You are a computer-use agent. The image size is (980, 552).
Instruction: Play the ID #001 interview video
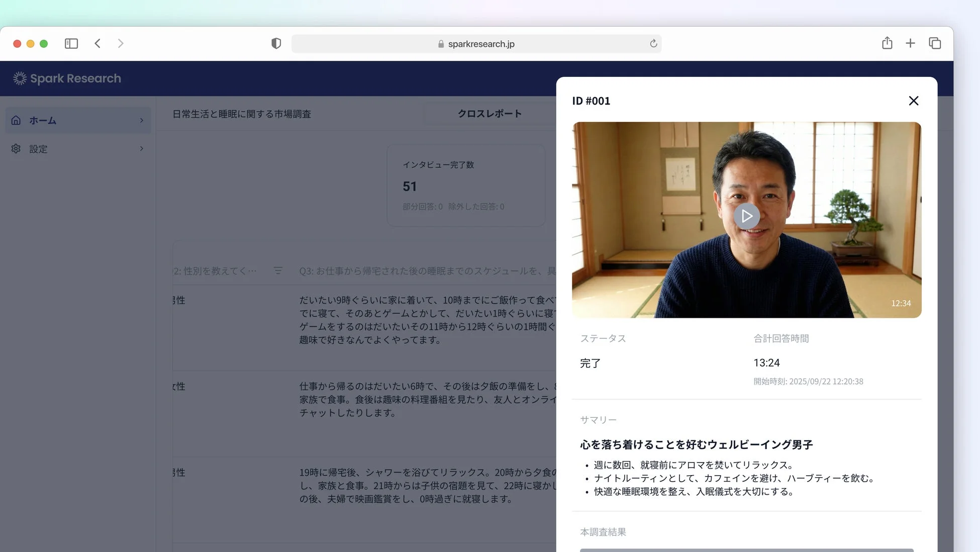pos(747,216)
